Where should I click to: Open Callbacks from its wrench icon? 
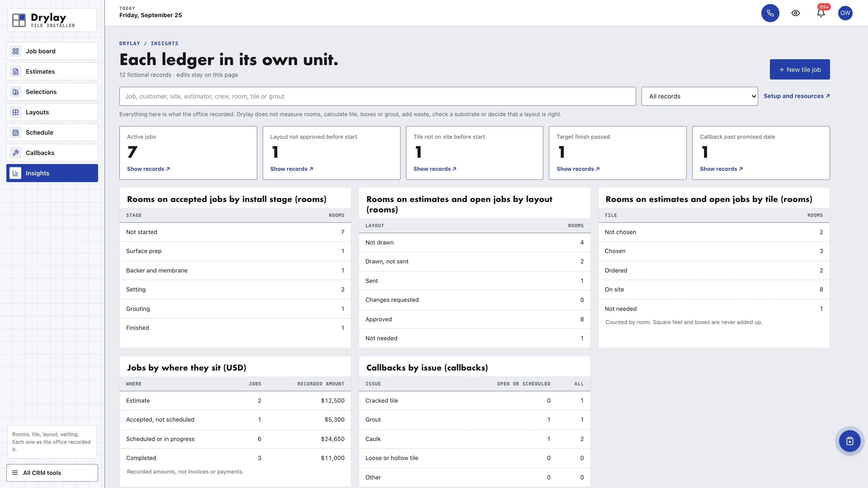tap(16, 153)
